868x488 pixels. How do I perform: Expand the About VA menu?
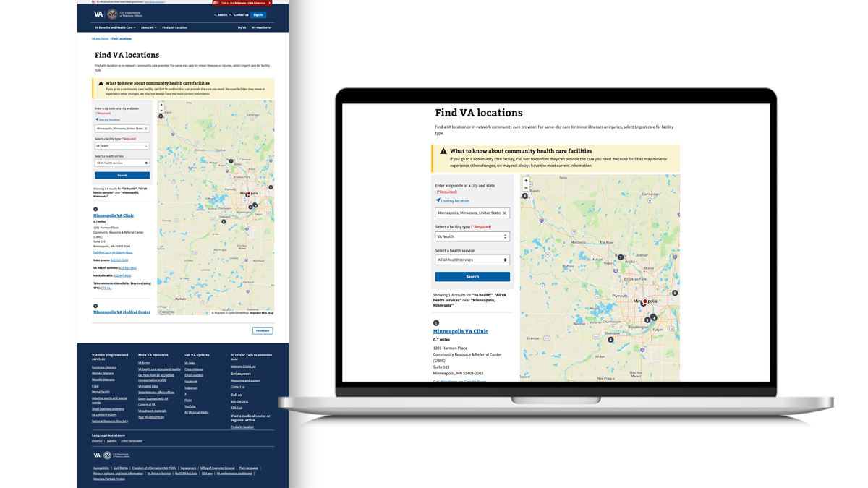tap(148, 27)
